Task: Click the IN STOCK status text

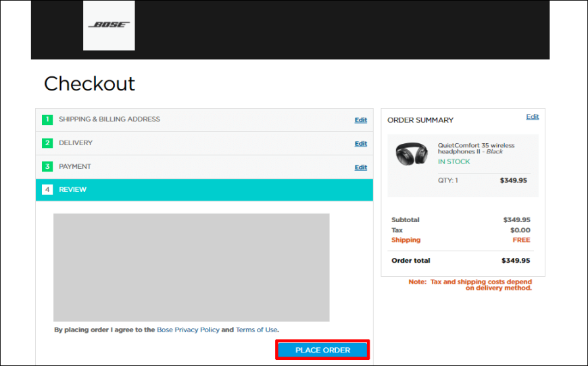Action: pyautogui.click(x=454, y=161)
